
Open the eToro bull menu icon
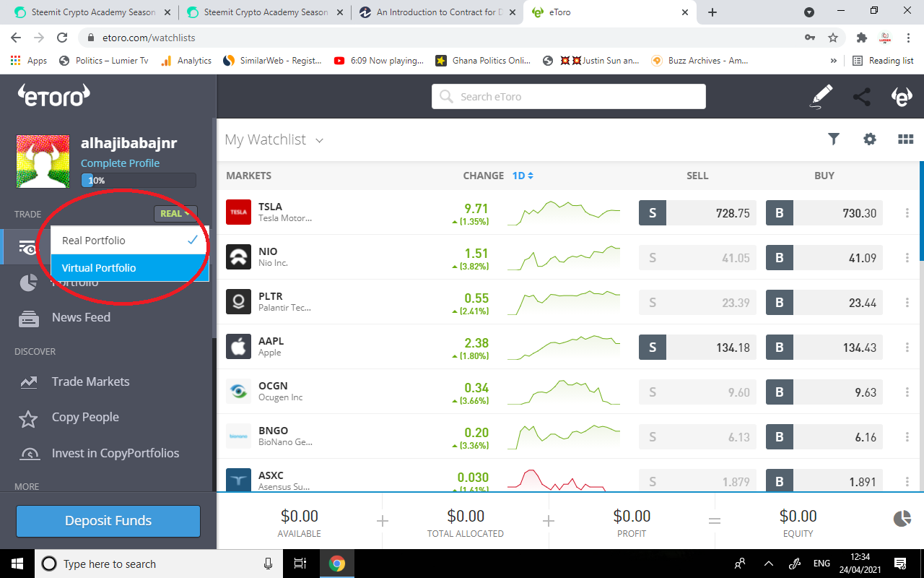point(902,97)
